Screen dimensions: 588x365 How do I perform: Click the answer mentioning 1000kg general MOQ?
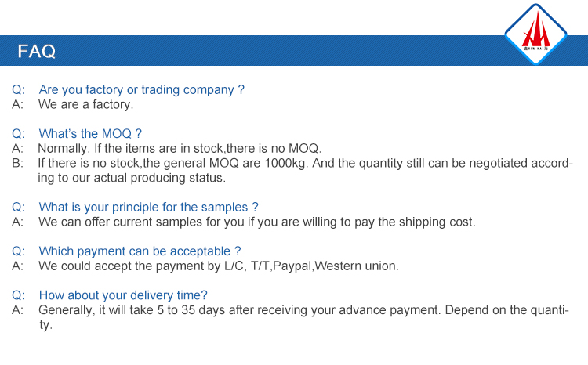point(305,163)
